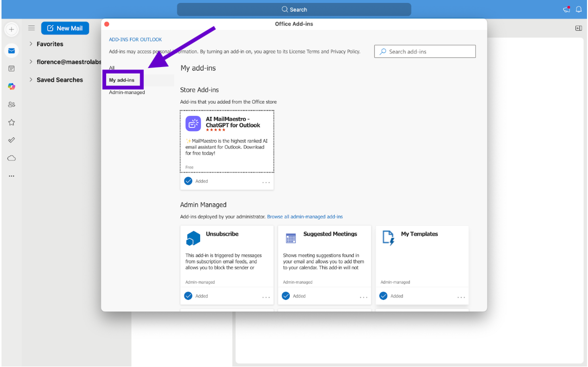Open My Templates card options ellipsis

[x=461, y=297]
